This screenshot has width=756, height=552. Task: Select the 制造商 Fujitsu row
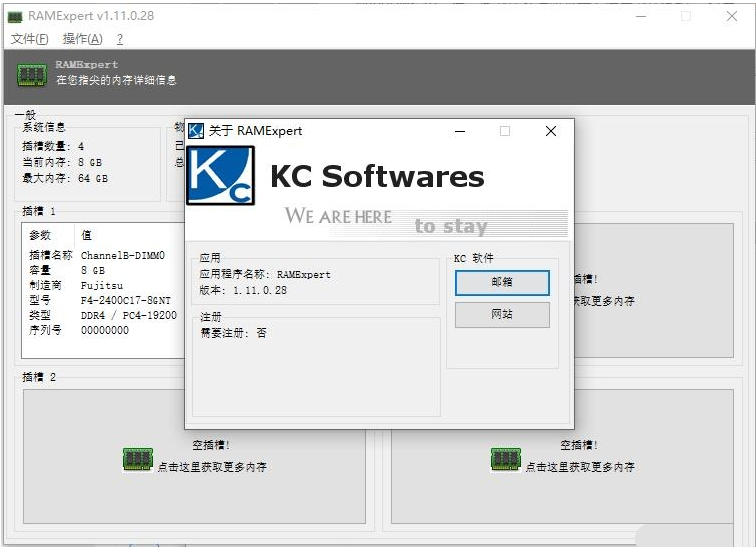pyautogui.click(x=100, y=285)
